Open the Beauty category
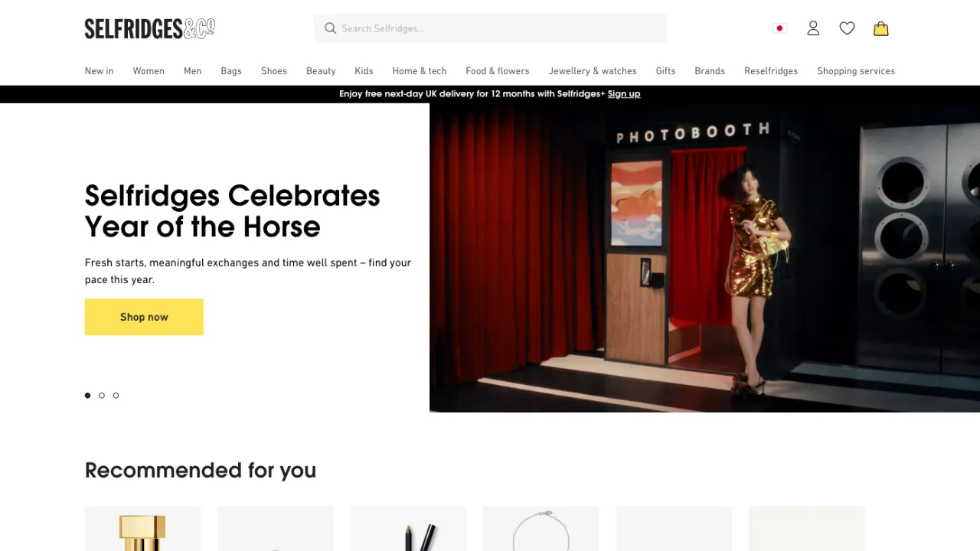Image resolution: width=980 pixels, height=551 pixels. tap(321, 71)
